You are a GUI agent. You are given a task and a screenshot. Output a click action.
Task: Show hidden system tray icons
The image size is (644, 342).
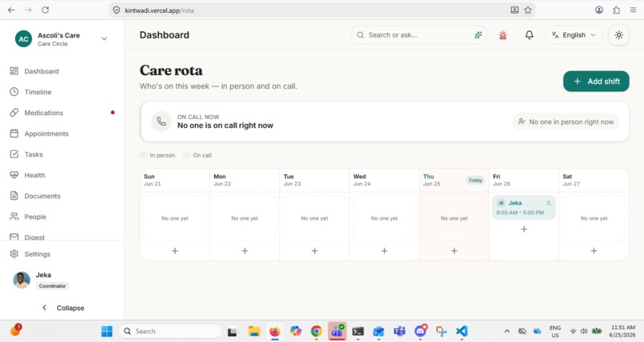507,332
